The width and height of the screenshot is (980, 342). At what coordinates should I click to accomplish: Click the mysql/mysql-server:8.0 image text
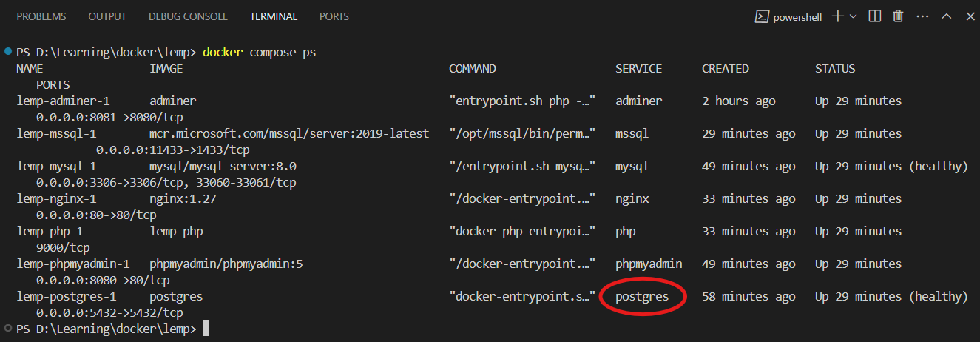pyautogui.click(x=223, y=166)
